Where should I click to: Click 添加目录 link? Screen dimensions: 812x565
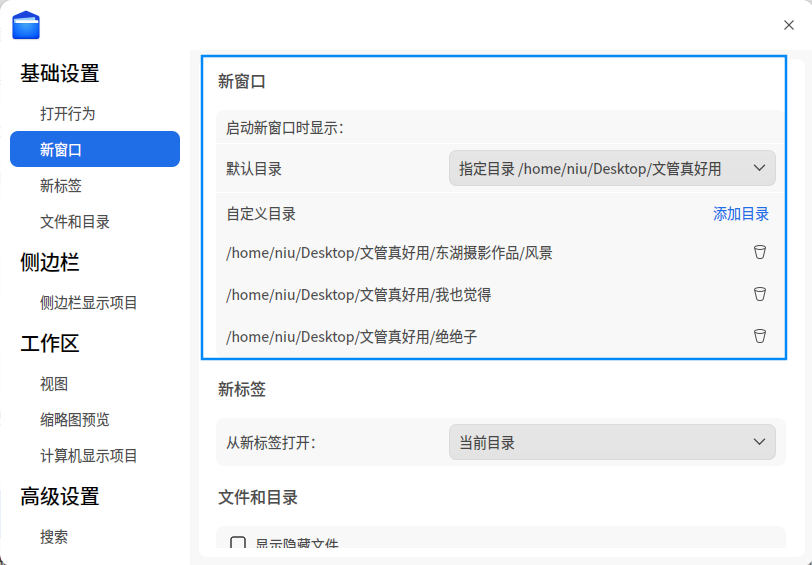740,214
